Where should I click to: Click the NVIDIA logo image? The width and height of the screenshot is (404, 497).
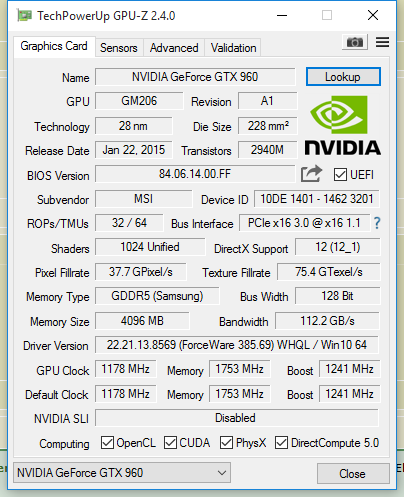point(343,126)
